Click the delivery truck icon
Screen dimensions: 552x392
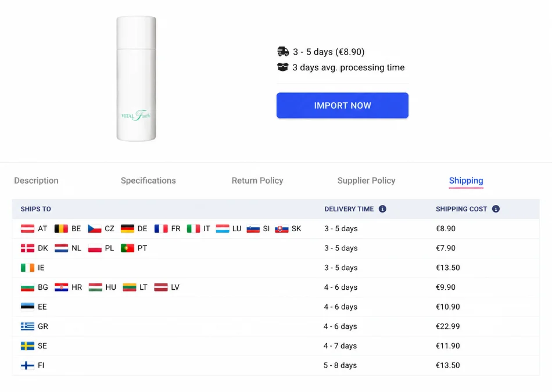pyautogui.click(x=283, y=52)
